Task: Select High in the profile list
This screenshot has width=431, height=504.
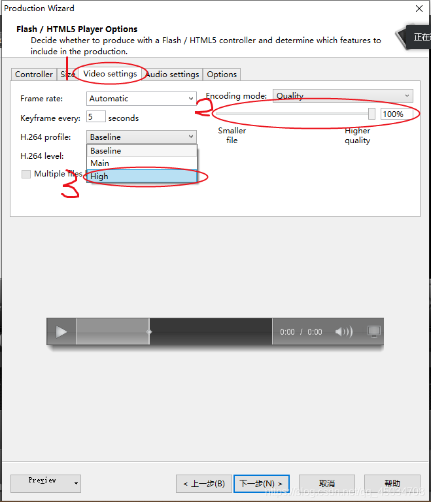Action: click(141, 176)
